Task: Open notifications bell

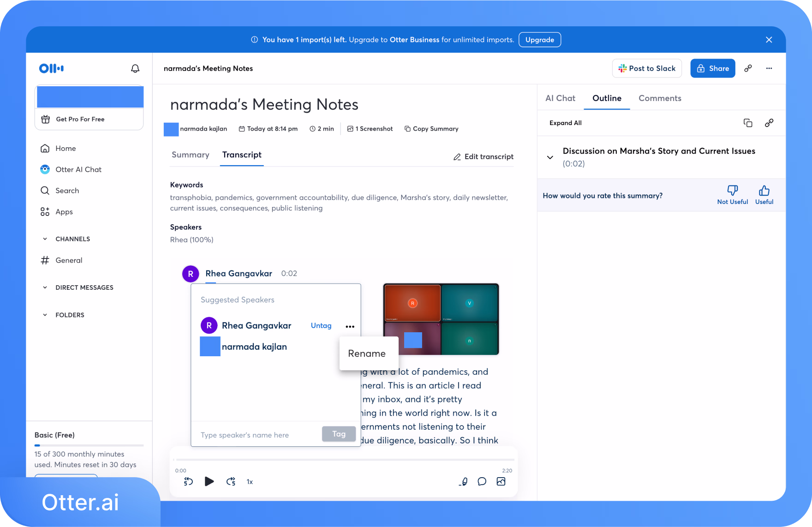Action: [135, 68]
